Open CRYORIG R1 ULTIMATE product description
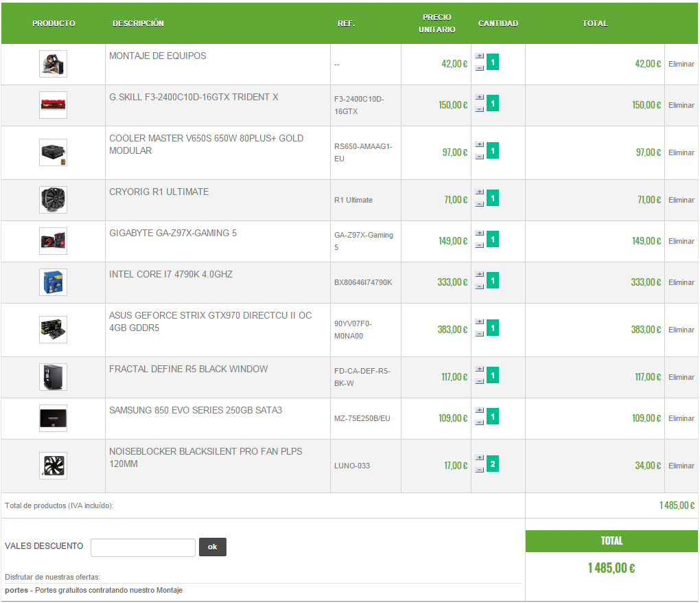Viewport: 700px width, 603px height. coord(159,192)
